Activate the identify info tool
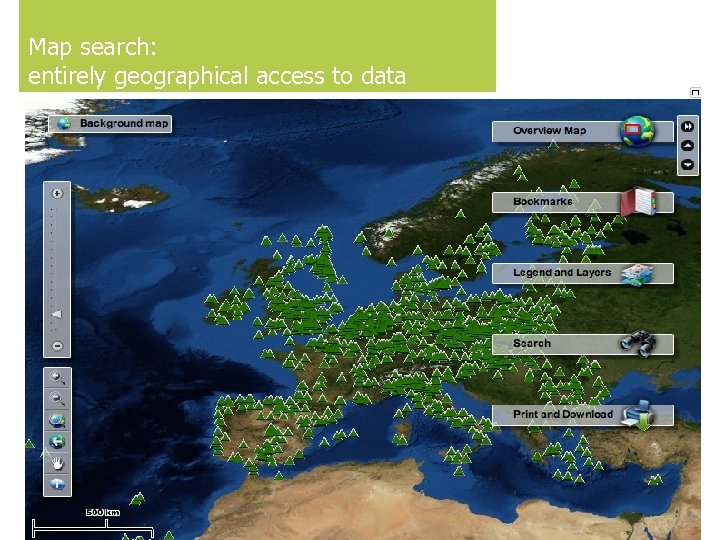This screenshot has height=540, width=720. [57, 484]
